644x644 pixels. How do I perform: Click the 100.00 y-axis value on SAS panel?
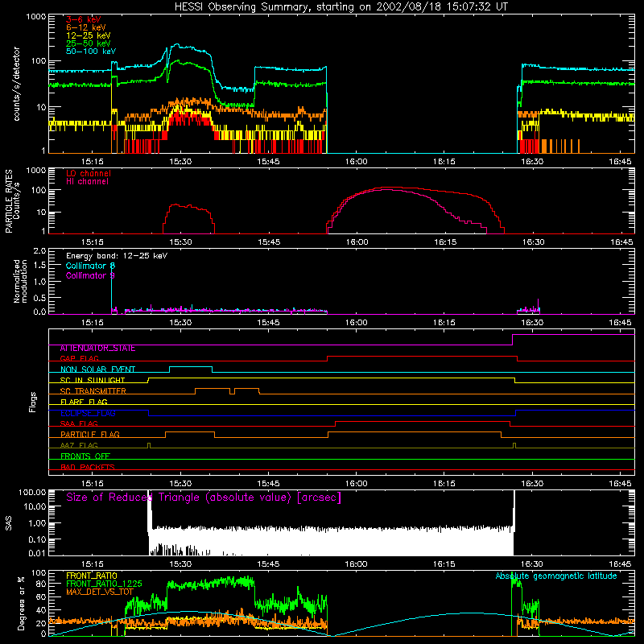(x=32, y=492)
